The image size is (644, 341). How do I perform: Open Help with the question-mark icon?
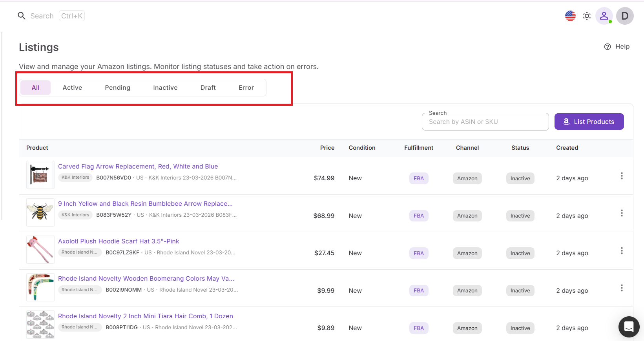point(617,47)
